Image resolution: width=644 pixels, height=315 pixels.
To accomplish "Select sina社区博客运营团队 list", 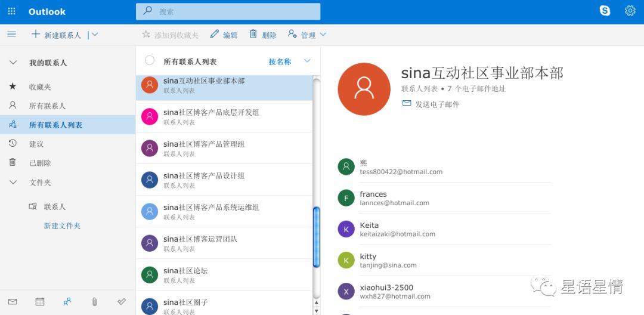I will coord(224,243).
